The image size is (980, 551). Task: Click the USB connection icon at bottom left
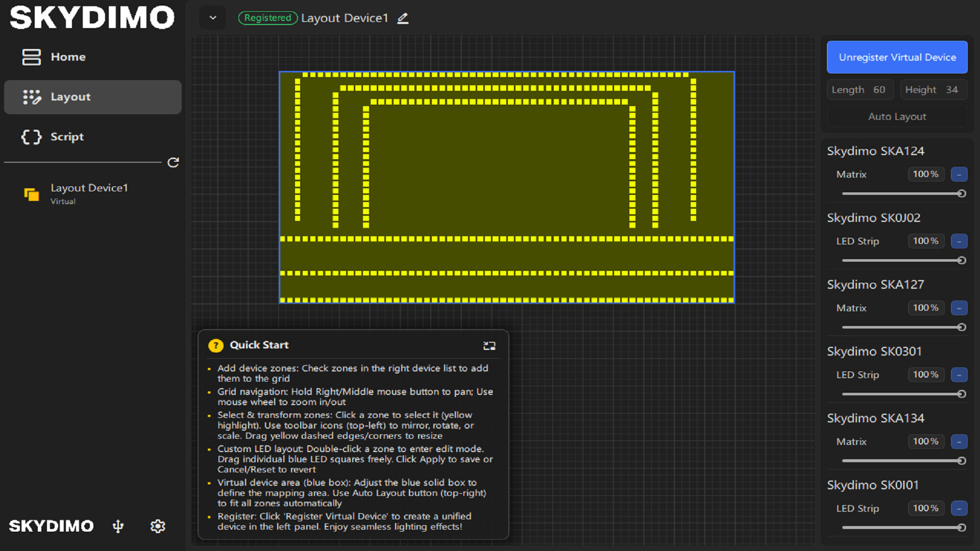pyautogui.click(x=118, y=526)
